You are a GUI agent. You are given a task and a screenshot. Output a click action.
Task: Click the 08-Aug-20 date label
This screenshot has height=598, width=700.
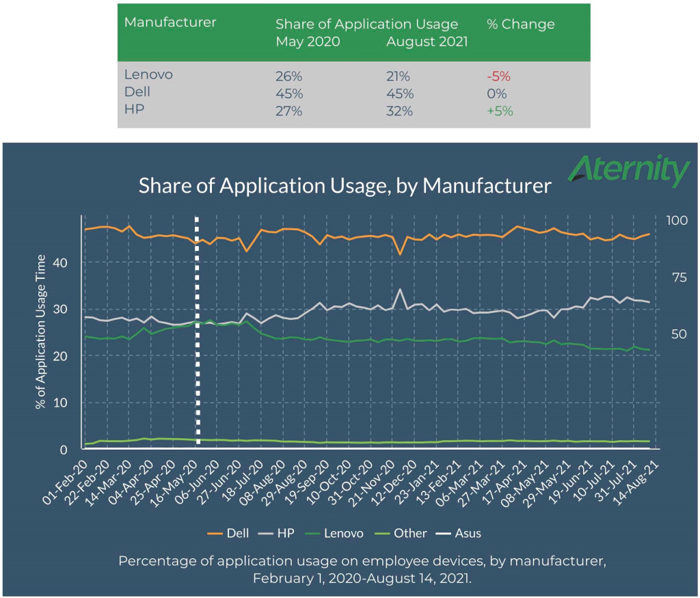[x=262, y=483]
